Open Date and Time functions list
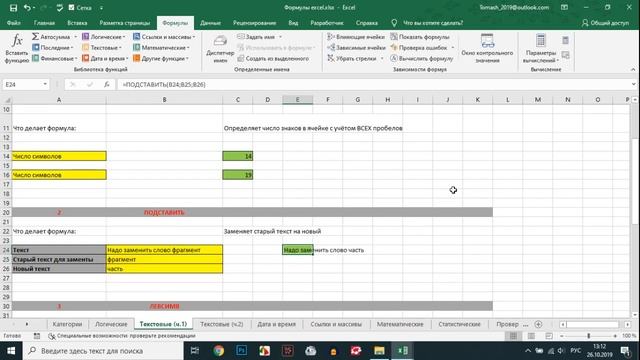 (105, 58)
